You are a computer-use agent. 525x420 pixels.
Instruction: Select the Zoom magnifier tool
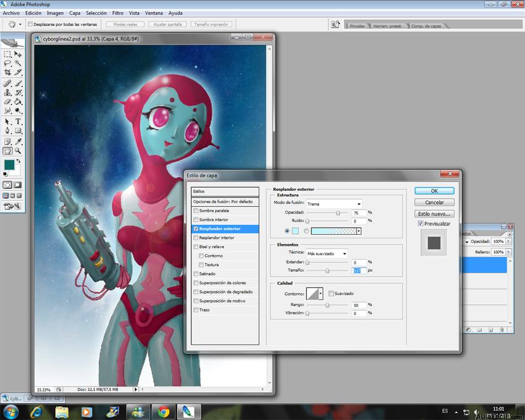pyautogui.click(x=18, y=151)
